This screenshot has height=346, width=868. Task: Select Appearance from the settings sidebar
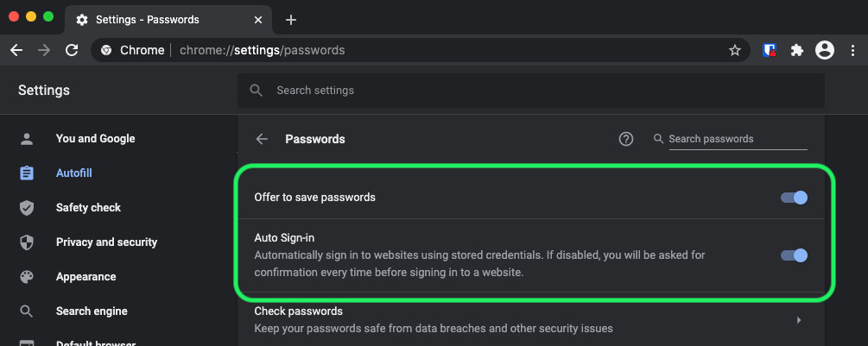coord(86,277)
